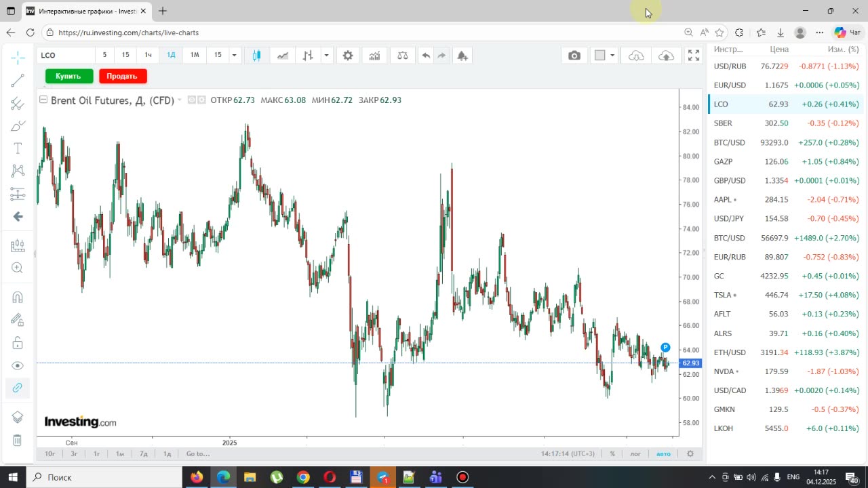Click the back arrow in left sidebar
This screenshot has width=868, height=488.
pyautogui.click(x=18, y=217)
